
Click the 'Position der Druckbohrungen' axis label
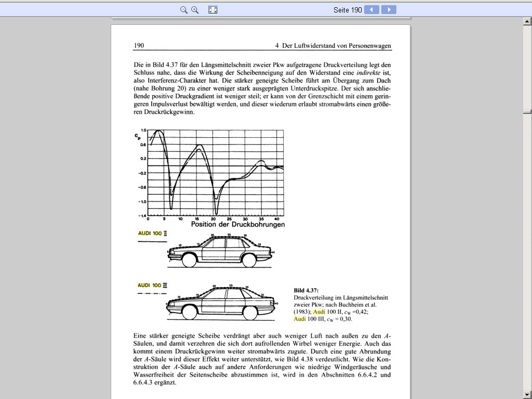(x=237, y=224)
